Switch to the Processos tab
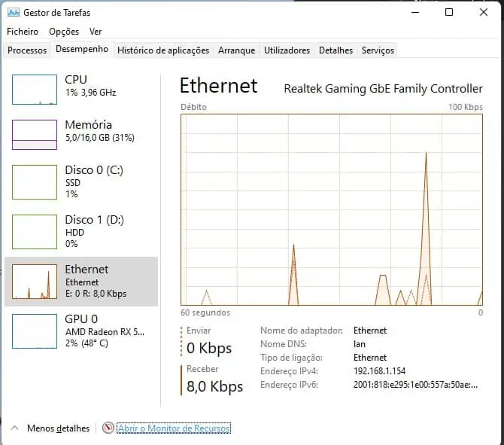The width and height of the screenshot is (504, 445). point(27,50)
